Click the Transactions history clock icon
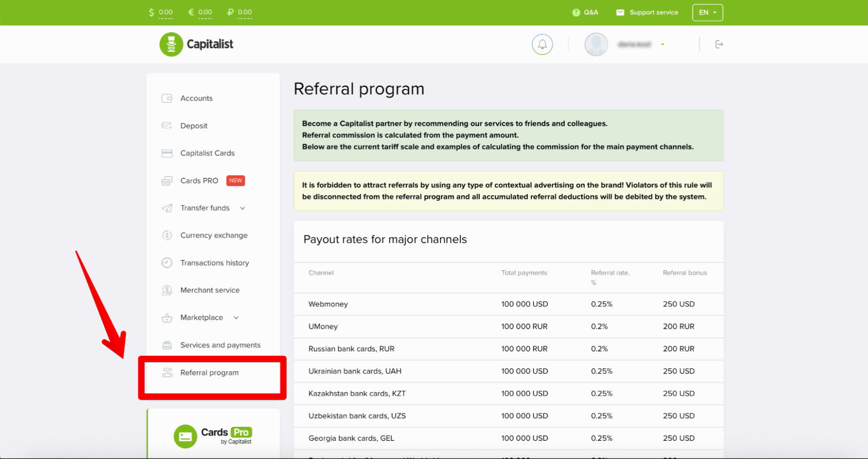868x459 pixels. tap(167, 262)
